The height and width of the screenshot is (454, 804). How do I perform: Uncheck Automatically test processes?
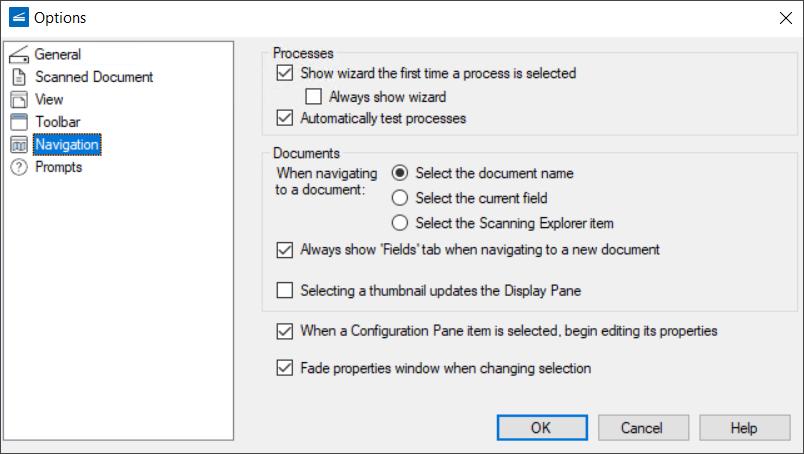point(284,118)
